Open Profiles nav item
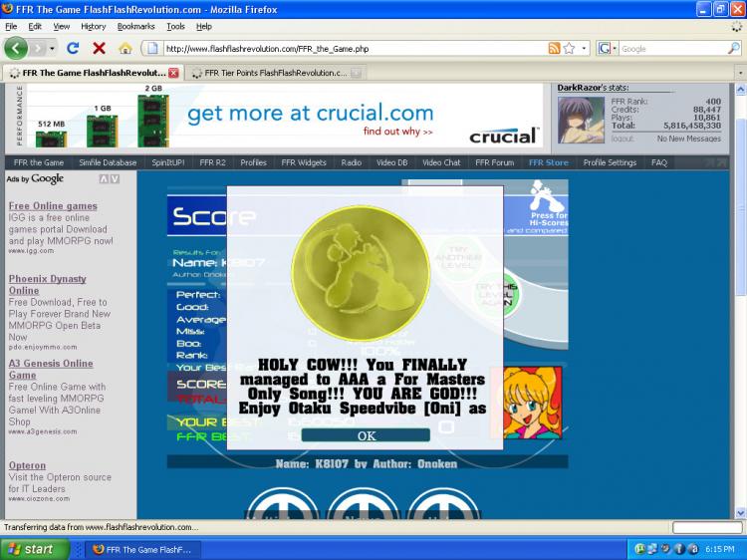This screenshot has width=747, height=560. coord(253,162)
